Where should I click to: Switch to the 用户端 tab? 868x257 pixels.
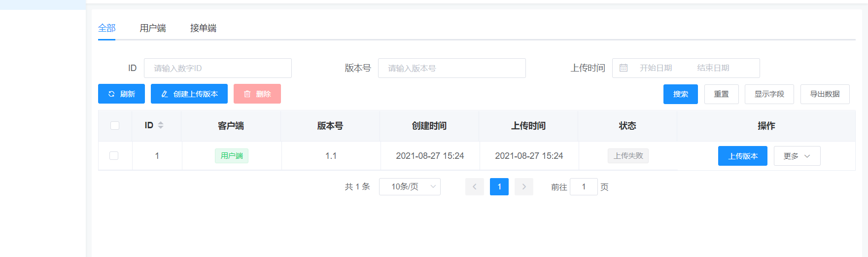tap(153, 28)
